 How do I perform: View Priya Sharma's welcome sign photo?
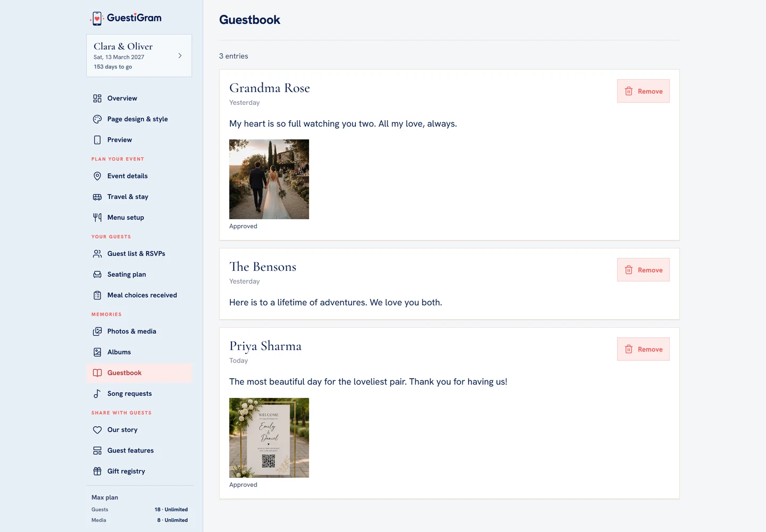(269, 438)
